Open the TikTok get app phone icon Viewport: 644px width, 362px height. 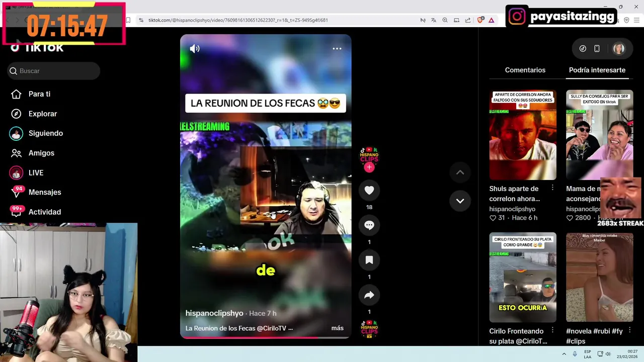[x=597, y=49]
